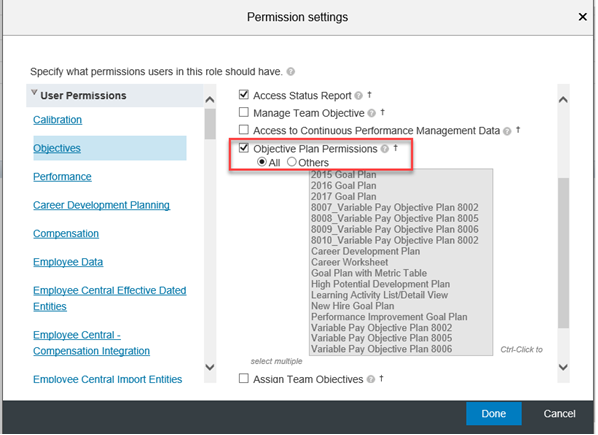The height and width of the screenshot is (435, 598).
Task: Click up arrow of right permissions scrollbar
Action: (563, 100)
